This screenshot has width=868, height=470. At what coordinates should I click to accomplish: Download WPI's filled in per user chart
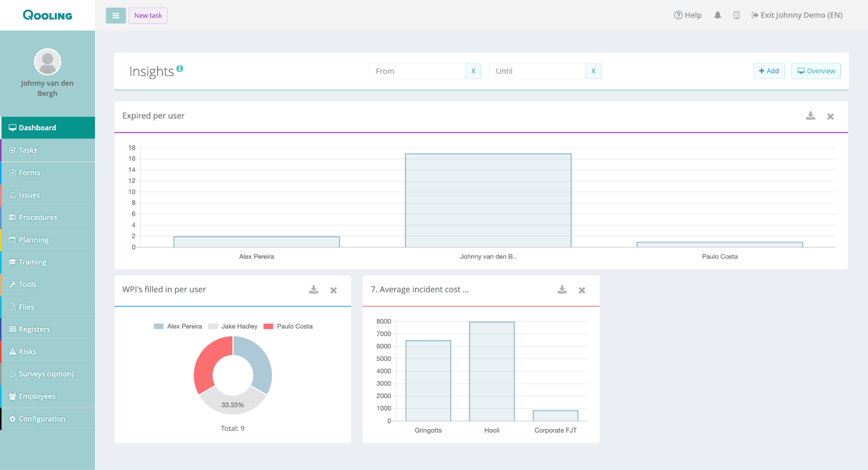click(x=314, y=290)
